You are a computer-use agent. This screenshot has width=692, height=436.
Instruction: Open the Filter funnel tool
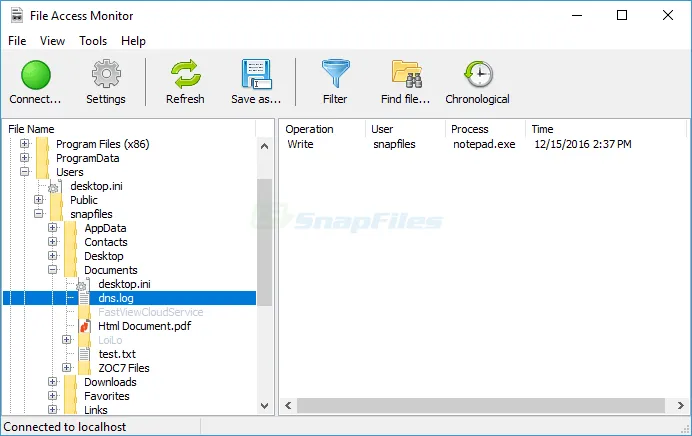pyautogui.click(x=335, y=74)
